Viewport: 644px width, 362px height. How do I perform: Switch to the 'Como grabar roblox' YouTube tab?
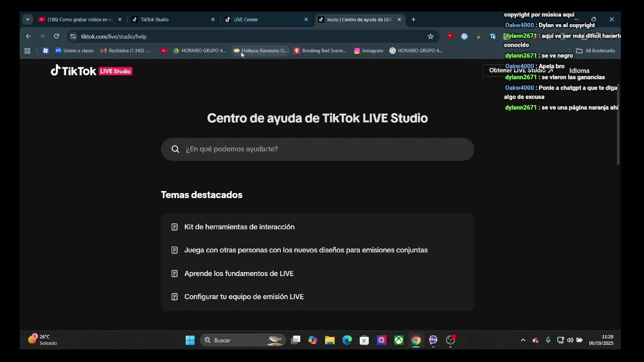coord(79,20)
